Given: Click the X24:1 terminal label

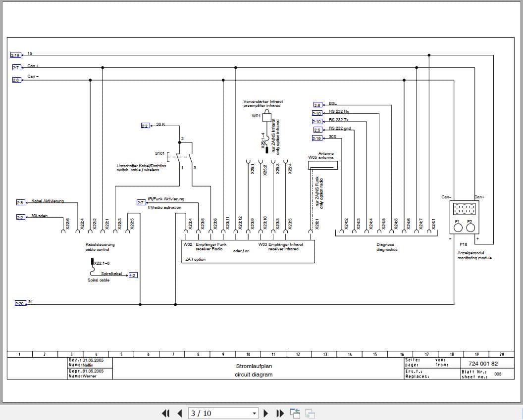Looking at the screenshot, I should click(433, 224).
